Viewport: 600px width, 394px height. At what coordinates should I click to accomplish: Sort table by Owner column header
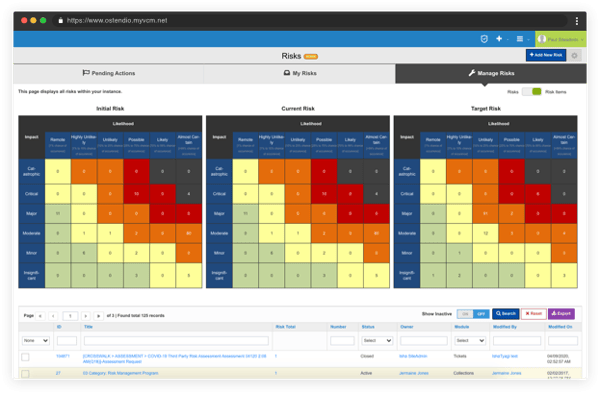point(407,327)
